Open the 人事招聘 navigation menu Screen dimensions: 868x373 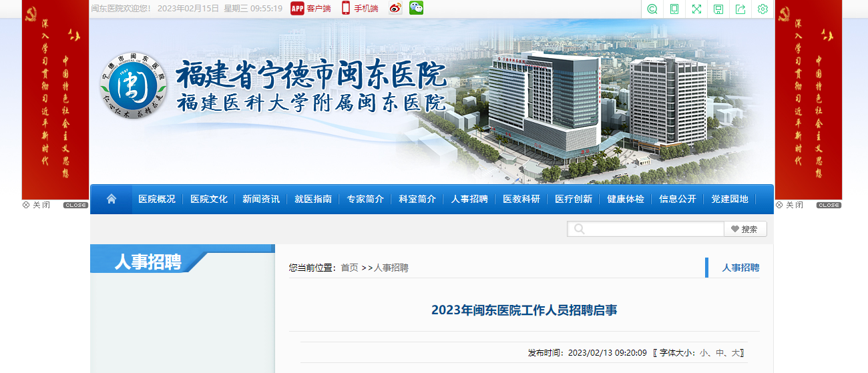point(469,199)
